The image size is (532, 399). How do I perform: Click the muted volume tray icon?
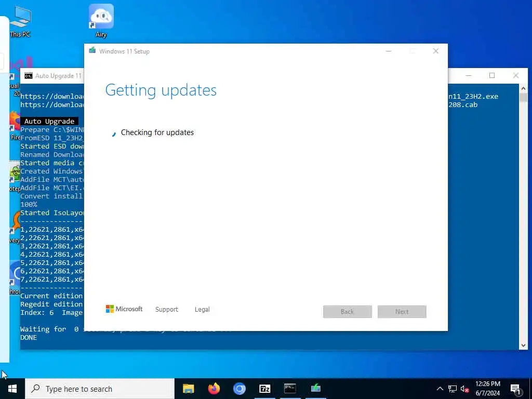[465, 389]
